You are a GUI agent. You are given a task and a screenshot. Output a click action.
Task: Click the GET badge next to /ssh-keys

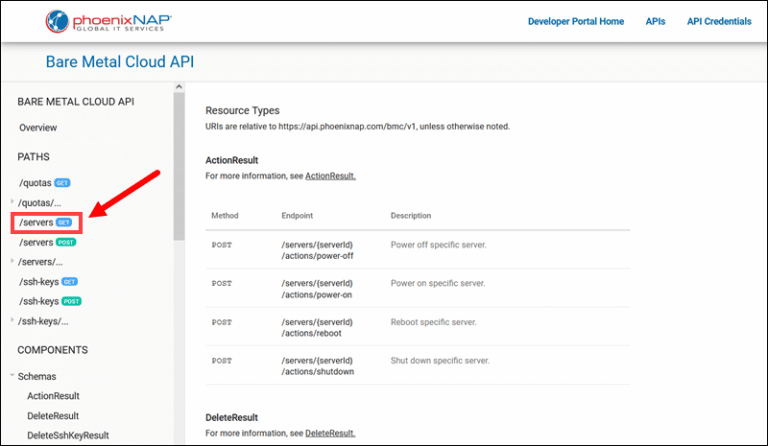[69, 282]
